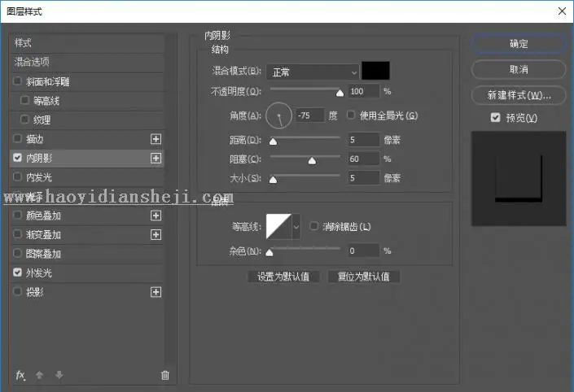Open the contour picker dropdown arrow
The width and height of the screenshot is (574, 392).
[296, 227]
